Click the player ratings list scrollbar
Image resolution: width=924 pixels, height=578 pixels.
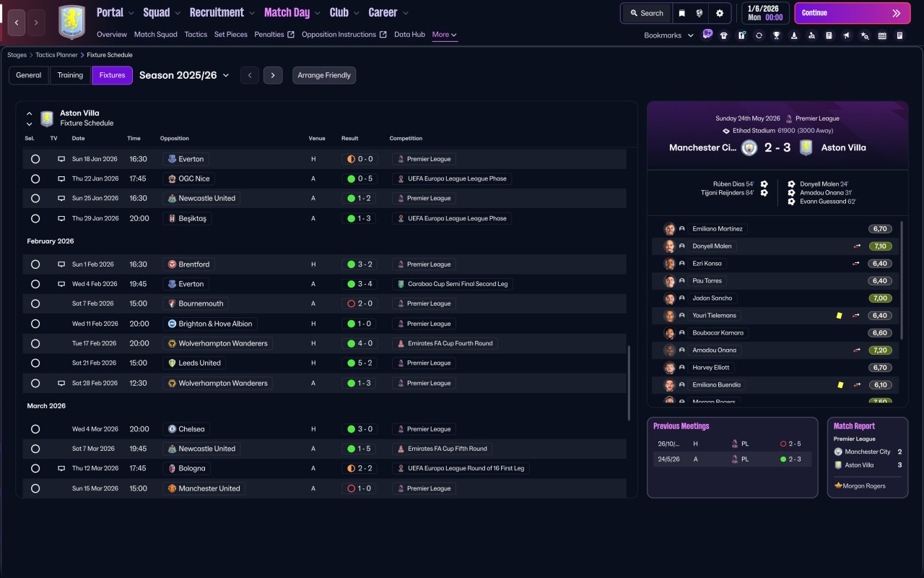coord(902,280)
